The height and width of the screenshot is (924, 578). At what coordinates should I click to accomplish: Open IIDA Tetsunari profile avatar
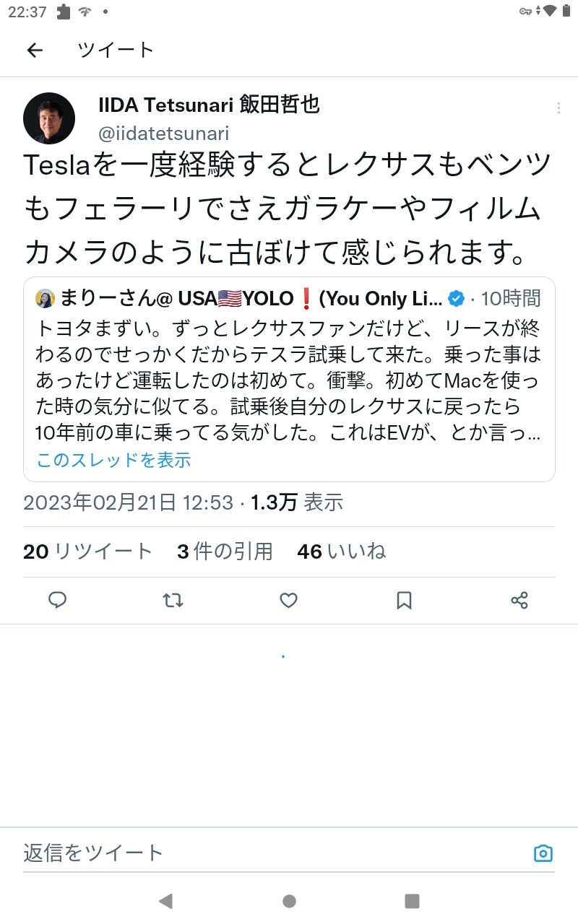point(49,118)
